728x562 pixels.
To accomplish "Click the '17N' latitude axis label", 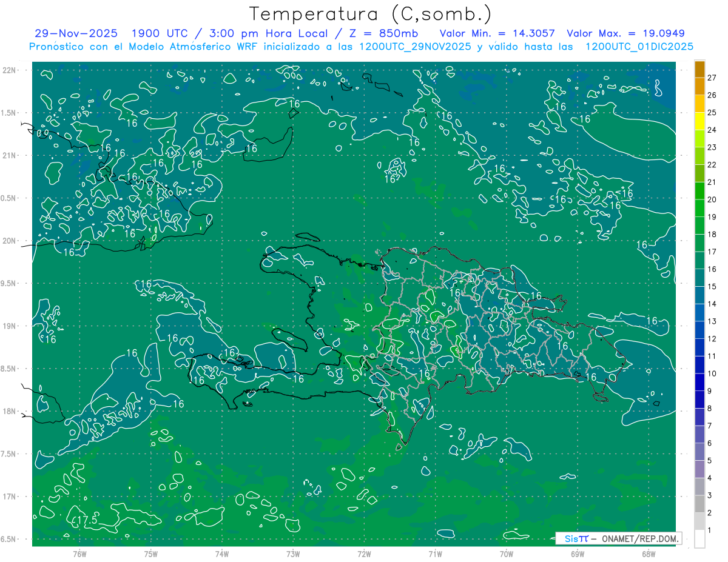I will 8,497.
